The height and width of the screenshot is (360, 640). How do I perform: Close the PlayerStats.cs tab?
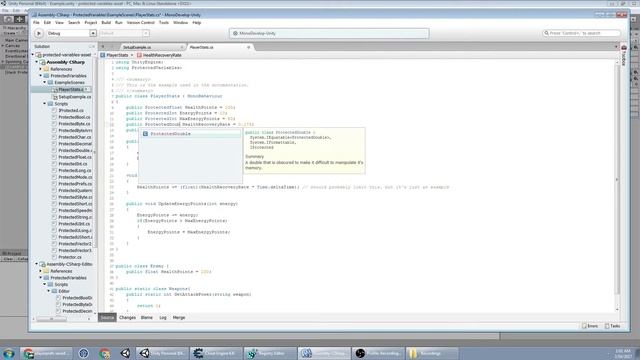[x=248, y=47]
